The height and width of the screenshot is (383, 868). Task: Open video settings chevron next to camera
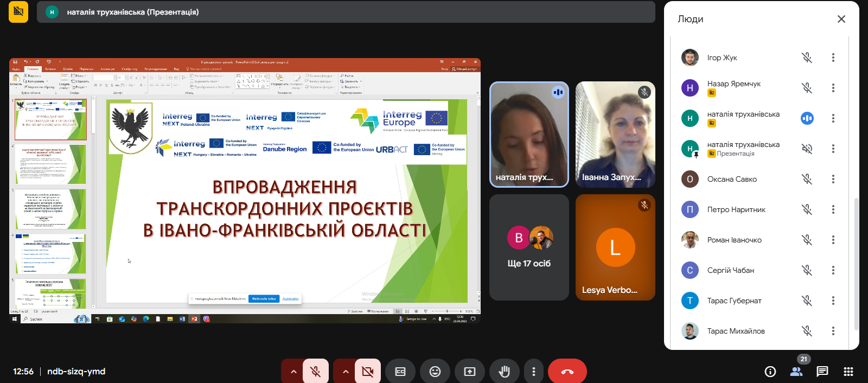[346, 372]
